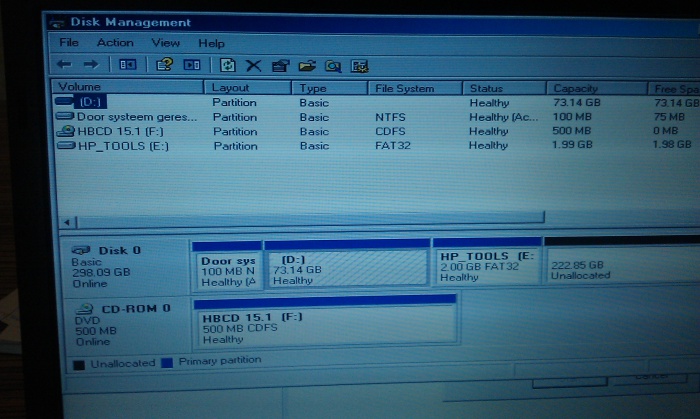Select the Door systeem geres... volume row

click(x=377, y=116)
